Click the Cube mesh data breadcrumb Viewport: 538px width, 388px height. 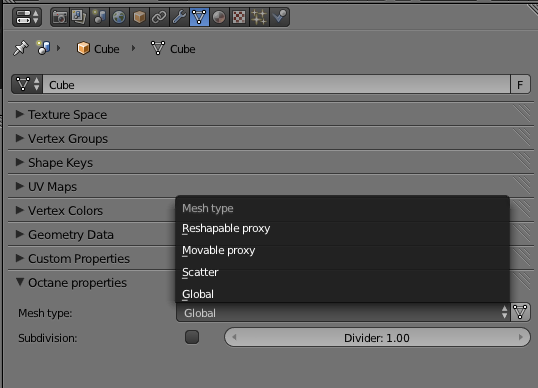pos(173,49)
